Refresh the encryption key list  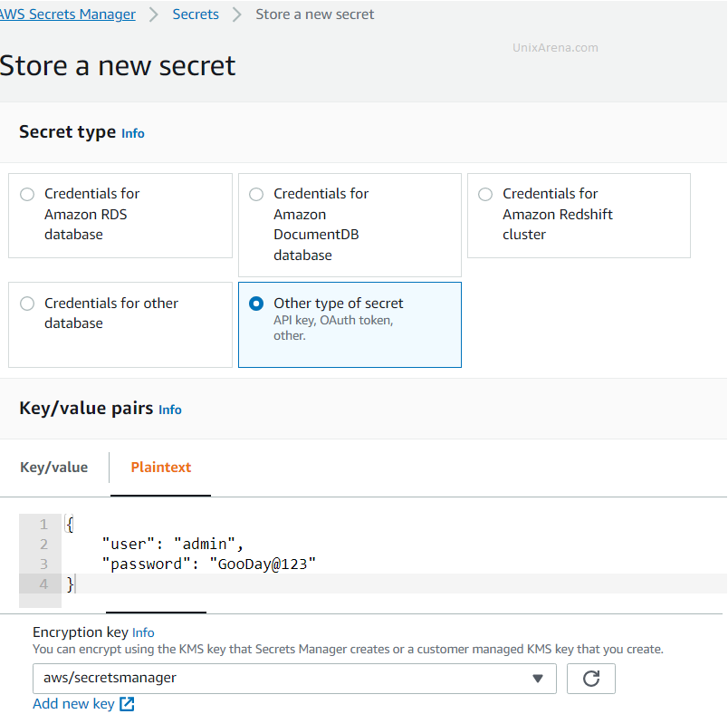[591, 679]
